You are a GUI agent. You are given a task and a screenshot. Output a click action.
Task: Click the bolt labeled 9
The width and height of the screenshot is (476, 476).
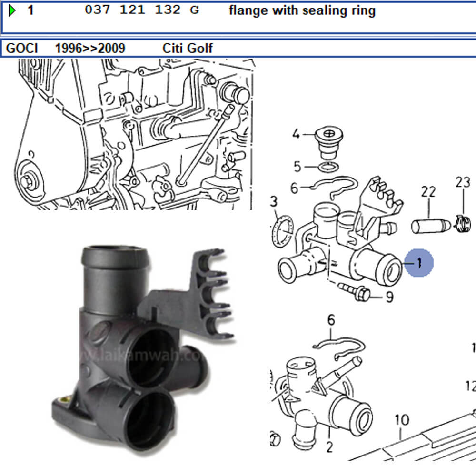click(x=359, y=292)
